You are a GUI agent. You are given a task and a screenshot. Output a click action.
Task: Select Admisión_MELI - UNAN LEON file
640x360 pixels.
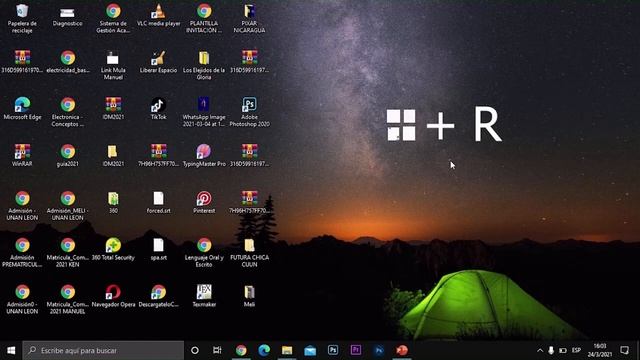click(68, 206)
